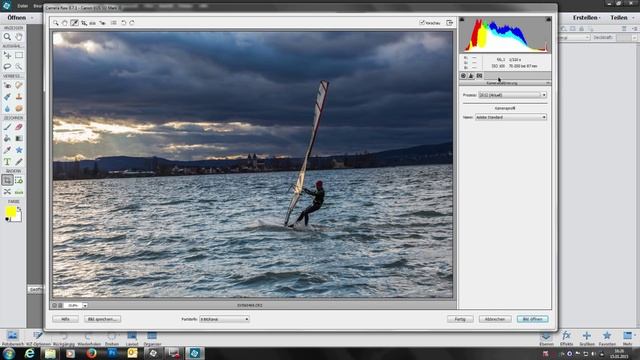
Task: Select the Gradient tool
Action: [19, 138]
